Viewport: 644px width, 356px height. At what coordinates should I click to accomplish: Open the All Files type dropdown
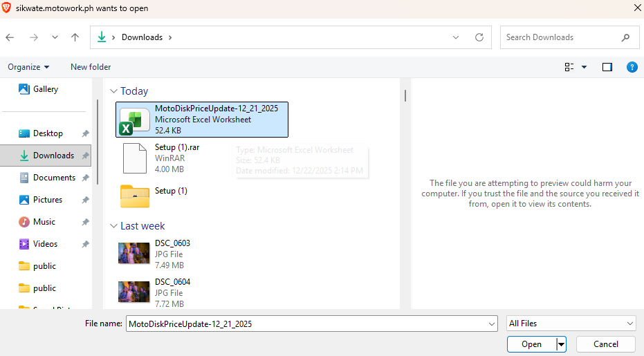(x=571, y=324)
